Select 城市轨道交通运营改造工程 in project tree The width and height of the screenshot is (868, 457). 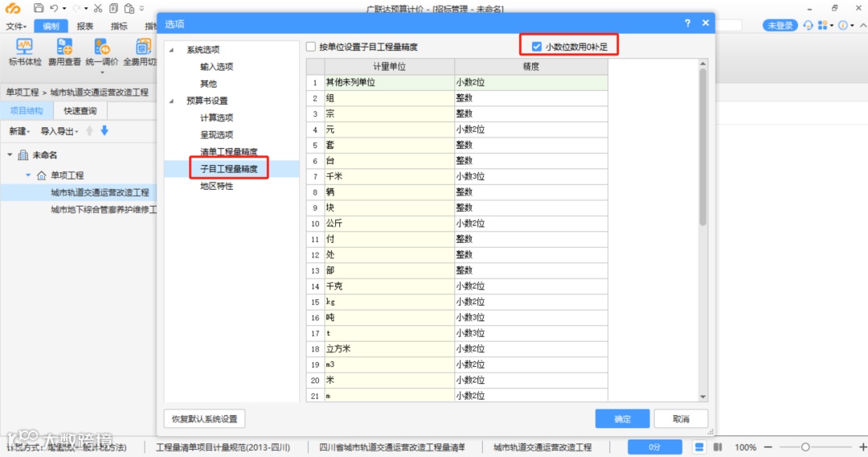100,192
